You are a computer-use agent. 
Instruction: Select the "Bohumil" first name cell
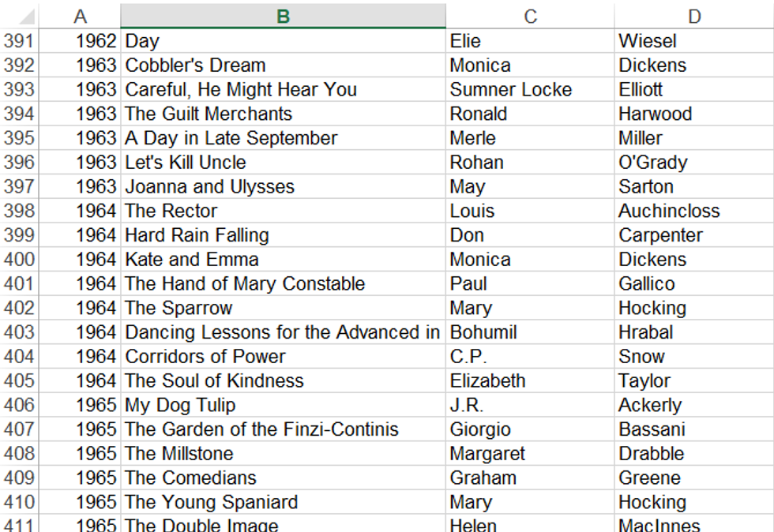click(x=530, y=332)
